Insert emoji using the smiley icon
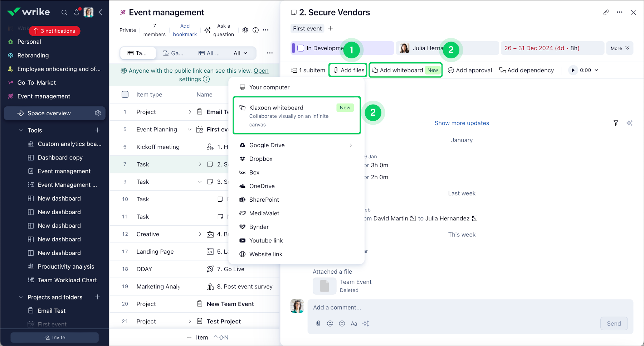 coord(342,323)
